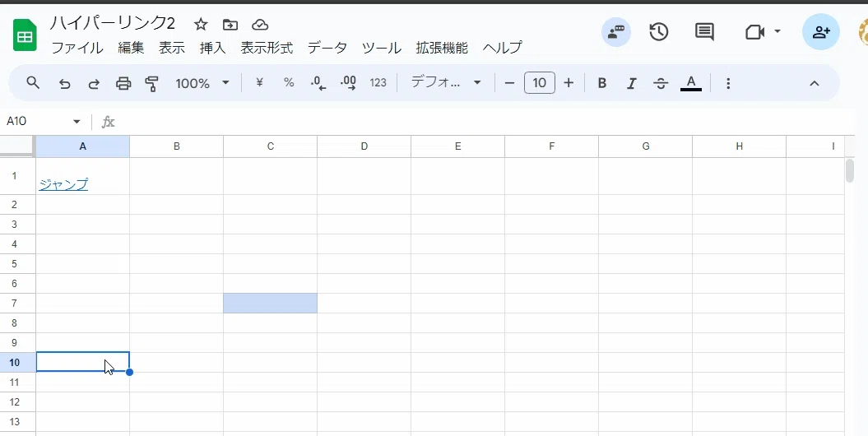Click the font size input box
Image resolution: width=868 pixels, height=436 pixels.
539,83
